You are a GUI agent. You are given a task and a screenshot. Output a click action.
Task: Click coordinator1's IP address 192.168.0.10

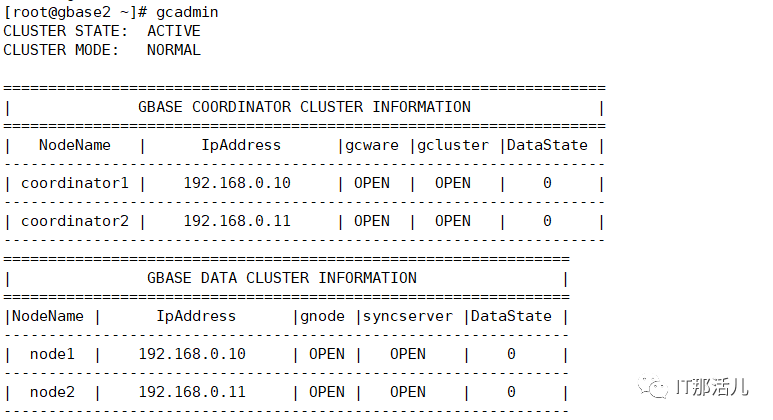237,183
